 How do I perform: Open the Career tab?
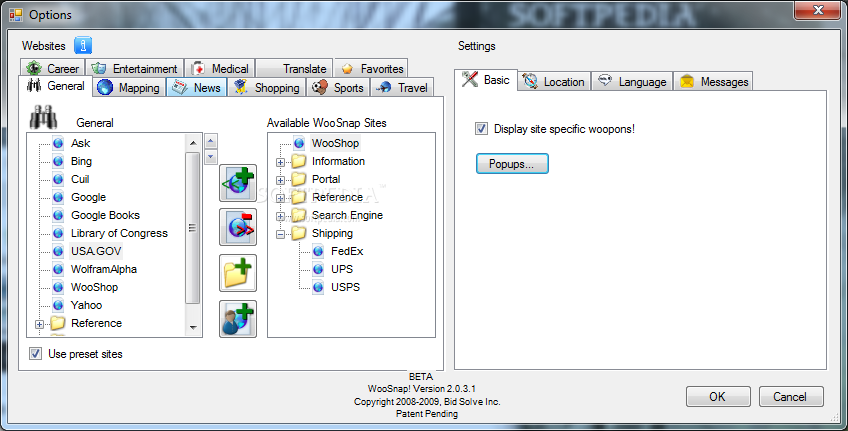53,69
